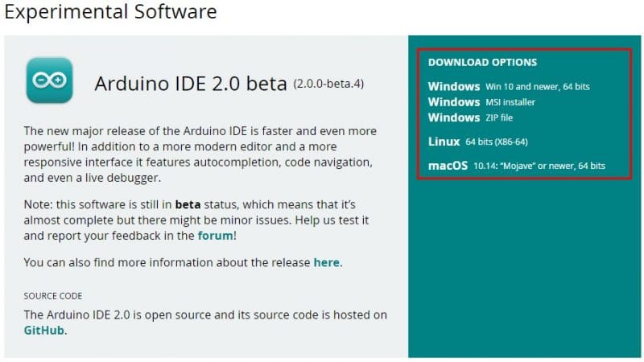Click the bold "beta" word in the note
Viewport: 644px width, 362px height.
[x=188, y=204]
